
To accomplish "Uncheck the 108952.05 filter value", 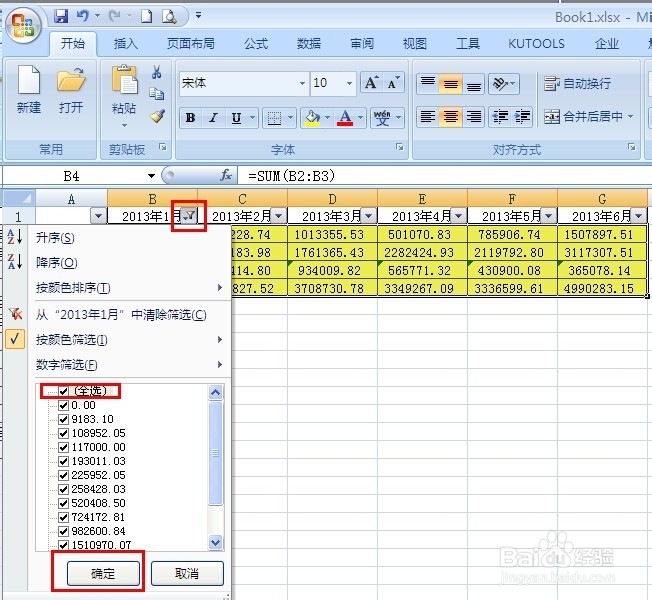I will (x=64, y=433).
